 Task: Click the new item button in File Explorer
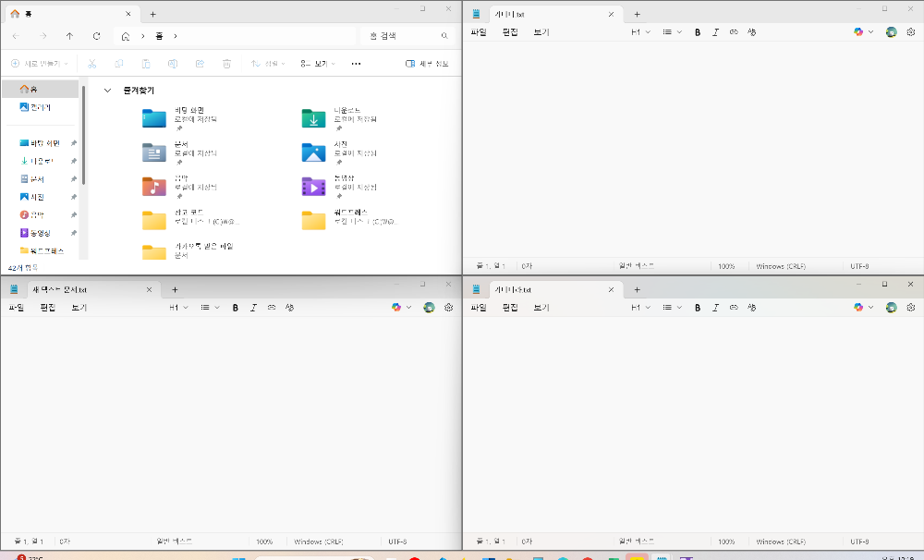[x=32, y=63]
